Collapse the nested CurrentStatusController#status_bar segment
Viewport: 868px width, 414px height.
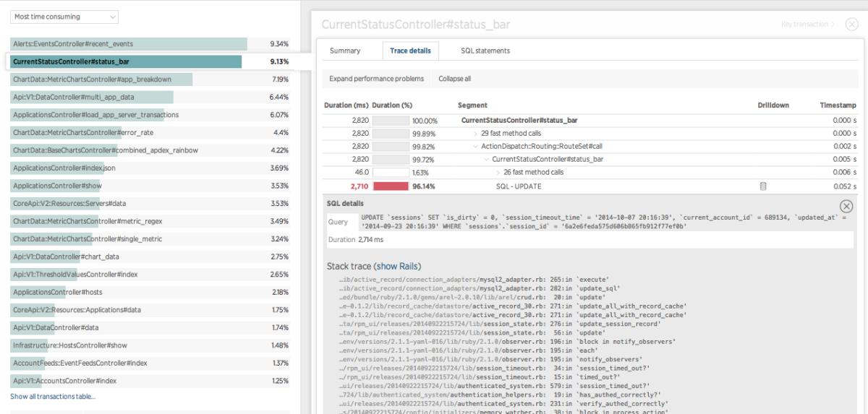pos(486,160)
